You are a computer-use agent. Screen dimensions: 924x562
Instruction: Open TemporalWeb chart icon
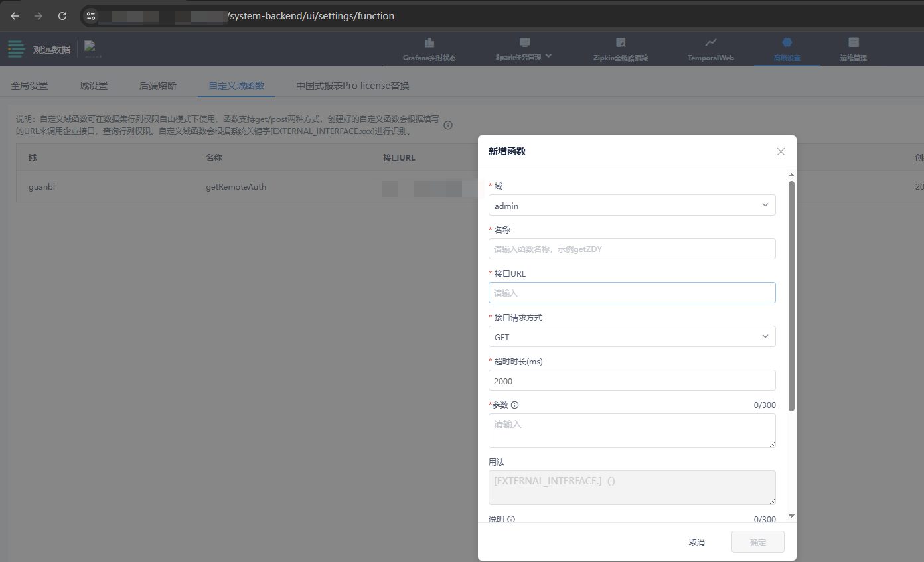710,42
